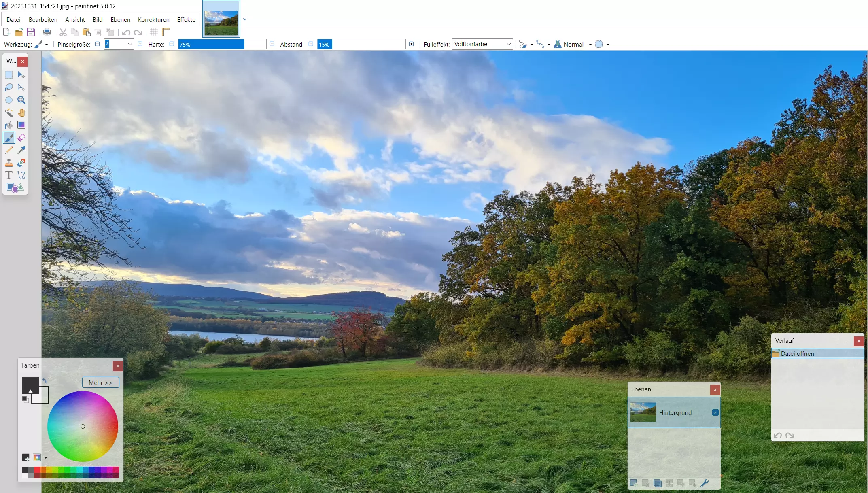
Task: Select the Klonstempel (clone stamp) tool
Action: click(x=8, y=163)
